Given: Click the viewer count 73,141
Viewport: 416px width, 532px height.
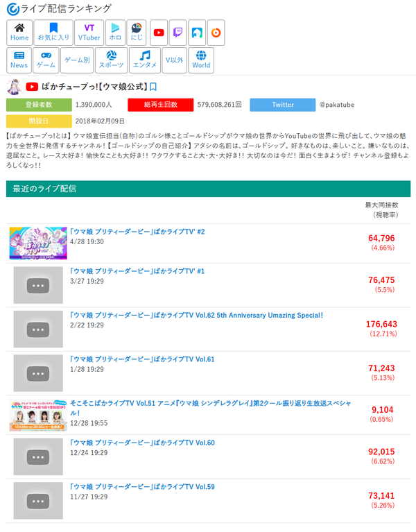Looking at the screenshot, I should coord(381,496).
